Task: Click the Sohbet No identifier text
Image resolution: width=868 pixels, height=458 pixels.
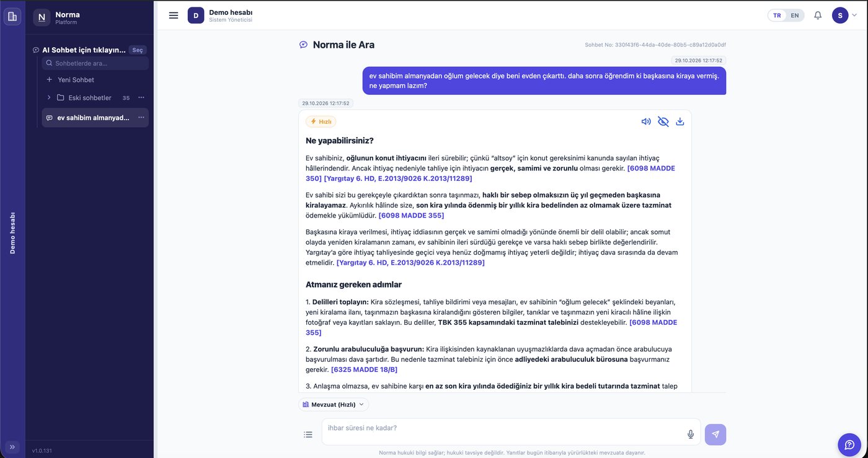Action: click(x=655, y=45)
